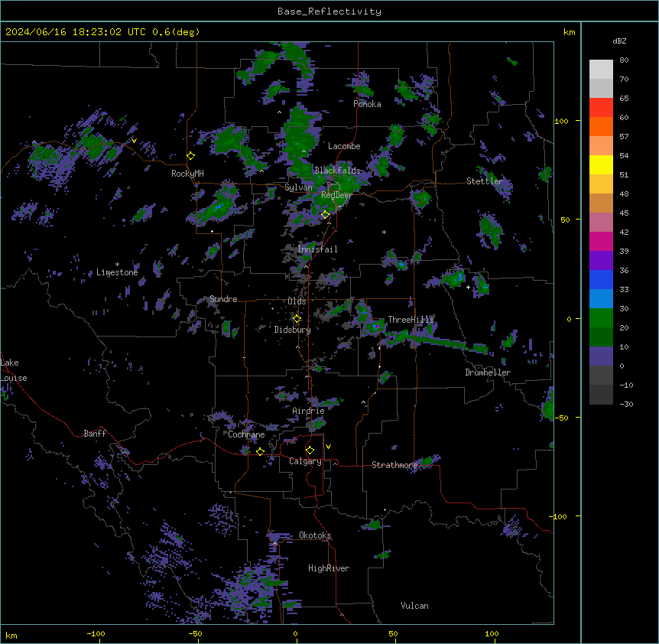Viewport: 659px width, 644px height.
Task: Click the -100 tick on bottom axis
Action: 96,633
